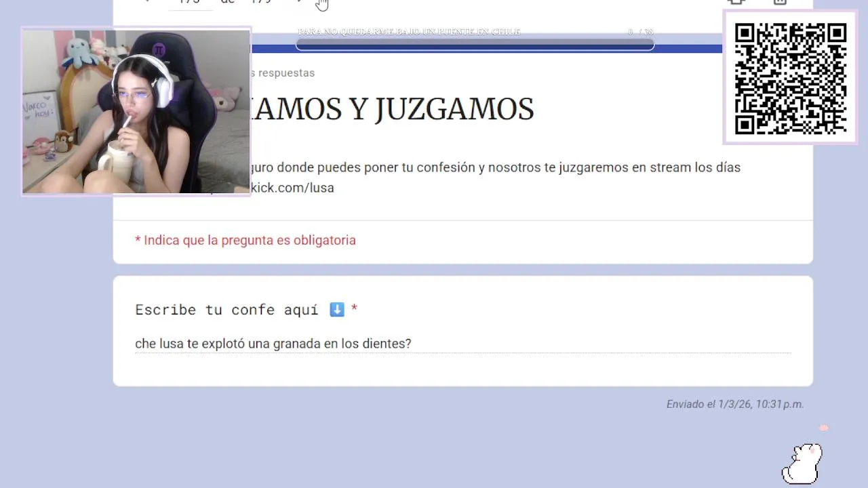This screenshot has height=488, width=868.
Task: Click the form description line about confesión
Action: (496, 167)
